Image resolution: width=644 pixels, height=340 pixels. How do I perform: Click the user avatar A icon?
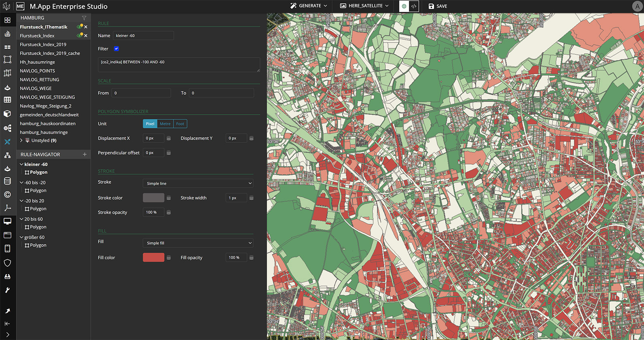[x=637, y=6]
